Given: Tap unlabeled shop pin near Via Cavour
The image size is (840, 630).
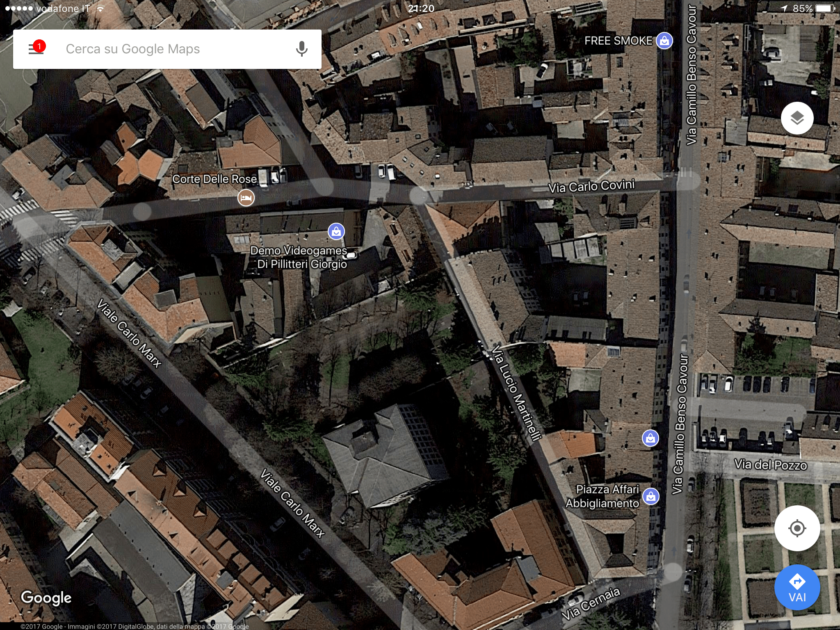Looking at the screenshot, I should tap(650, 438).
